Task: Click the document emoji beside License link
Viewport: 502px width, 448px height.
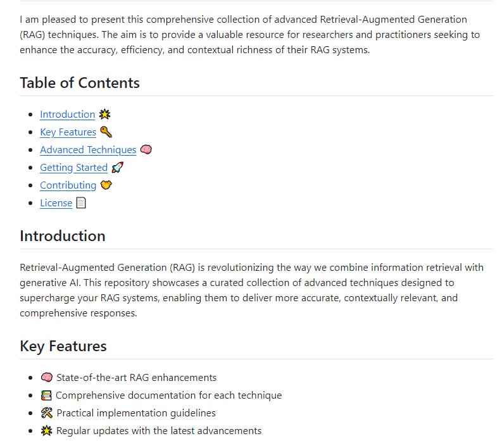Action: pyautogui.click(x=81, y=203)
